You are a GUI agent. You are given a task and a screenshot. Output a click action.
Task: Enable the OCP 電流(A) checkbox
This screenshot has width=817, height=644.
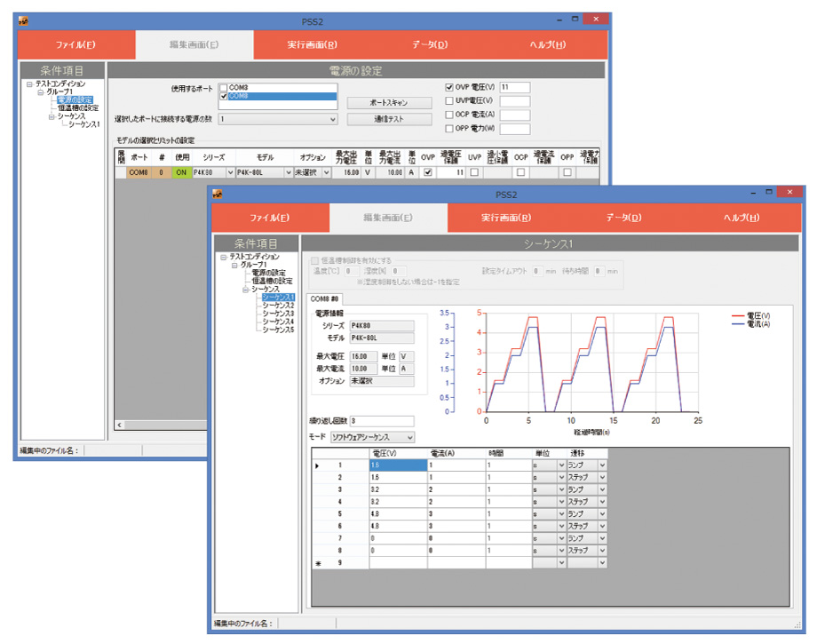pos(449,115)
